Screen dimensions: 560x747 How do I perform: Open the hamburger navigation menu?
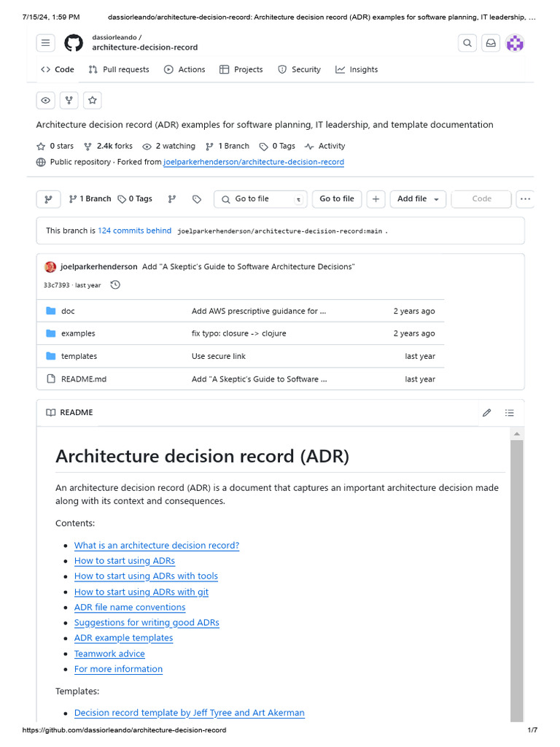point(46,43)
